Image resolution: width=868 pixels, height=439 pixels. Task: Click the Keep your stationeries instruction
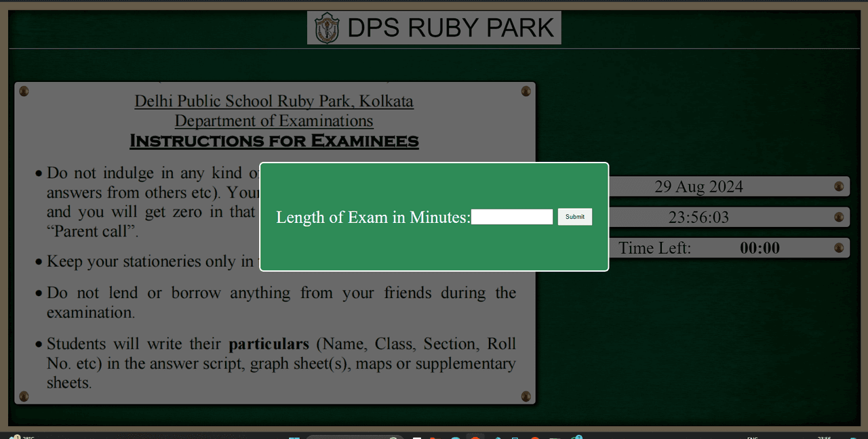pos(153,261)
